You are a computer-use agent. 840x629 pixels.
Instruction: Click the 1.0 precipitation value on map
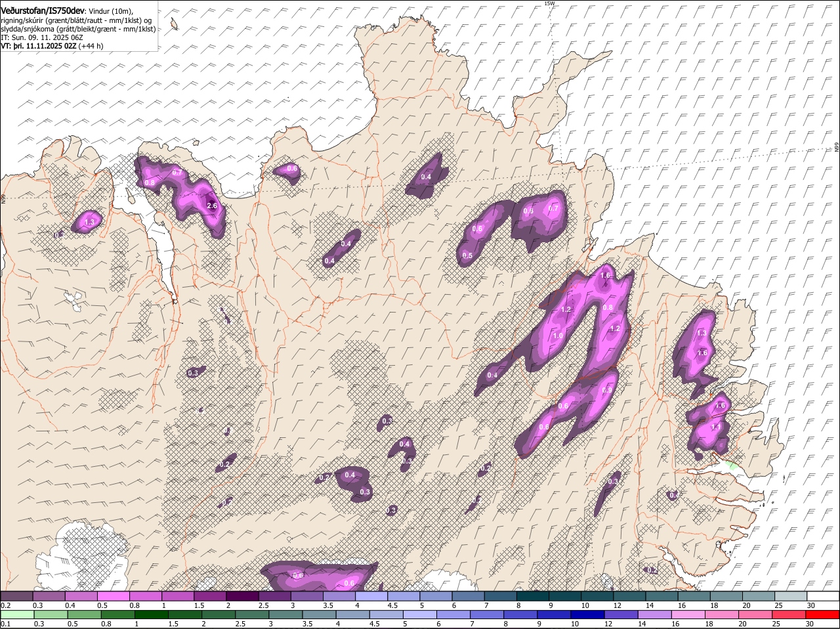[558, 336]
